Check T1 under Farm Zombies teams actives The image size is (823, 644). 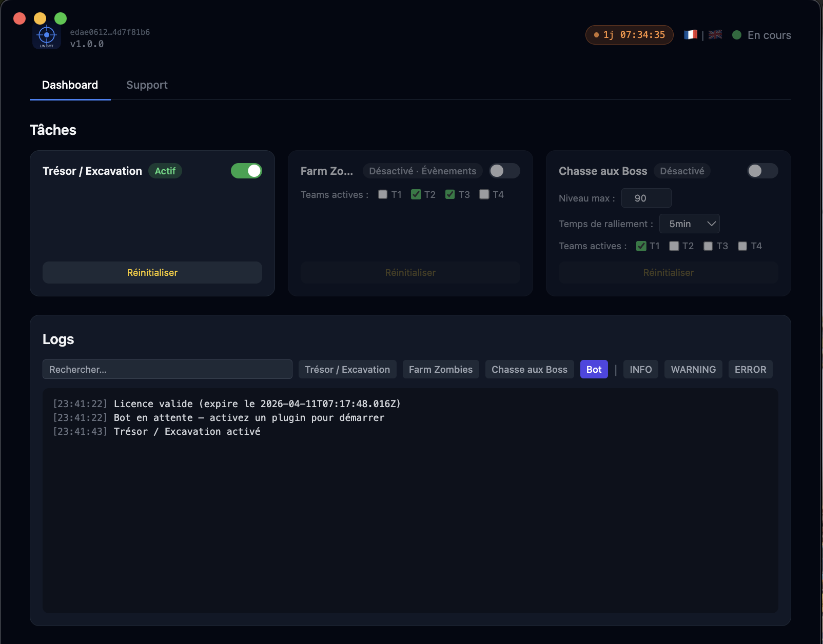[x=382, y=194]
